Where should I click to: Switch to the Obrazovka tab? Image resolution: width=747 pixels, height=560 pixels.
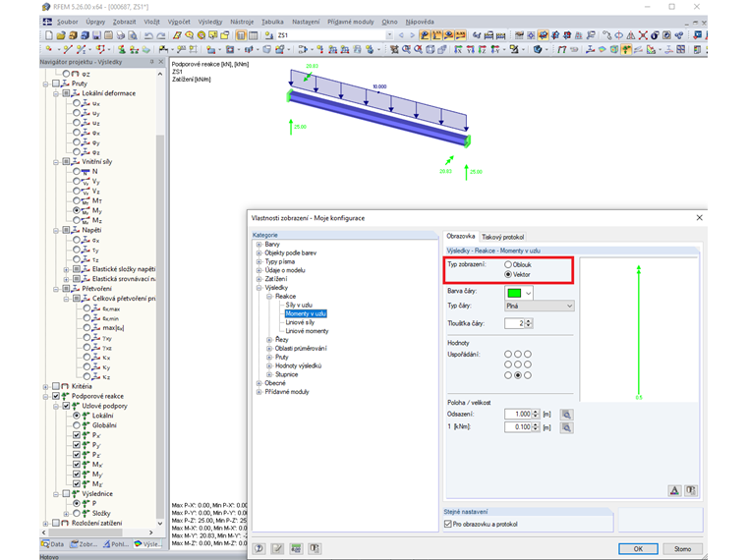point(461,236)
